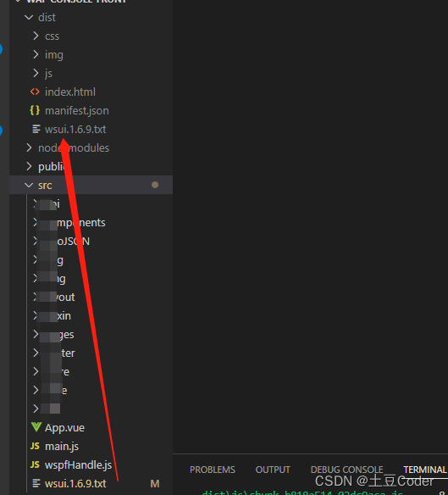Click the HTML icon of index.html
Image resolution: width=448 pixels, height=495 pixels.
click(x=35, y=92)
